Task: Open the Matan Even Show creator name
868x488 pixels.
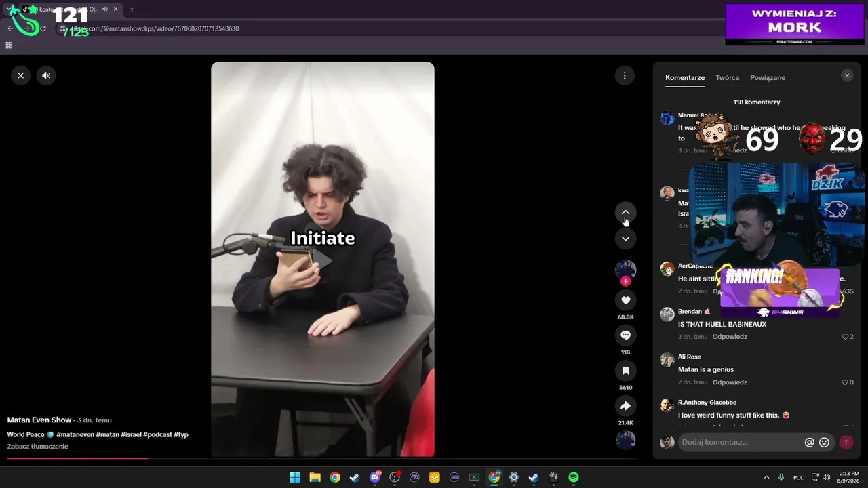Action: [x=39, y=420]
